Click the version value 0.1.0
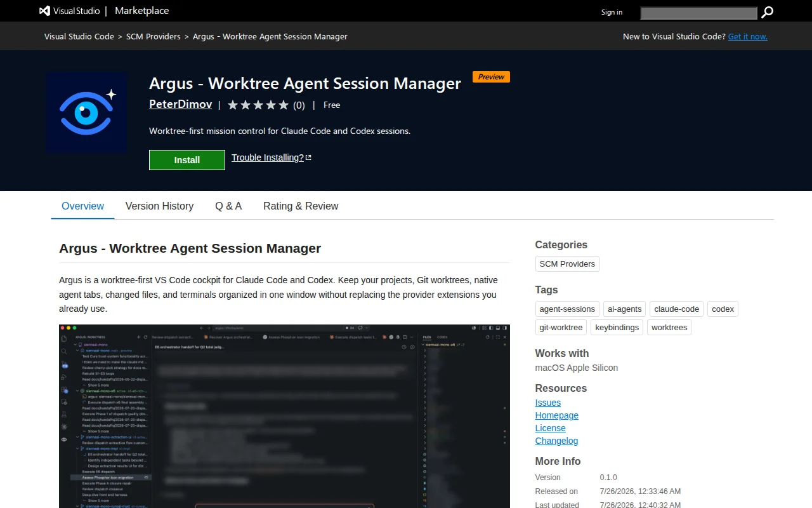Viewport: 812px width, 508px height. 608,478
